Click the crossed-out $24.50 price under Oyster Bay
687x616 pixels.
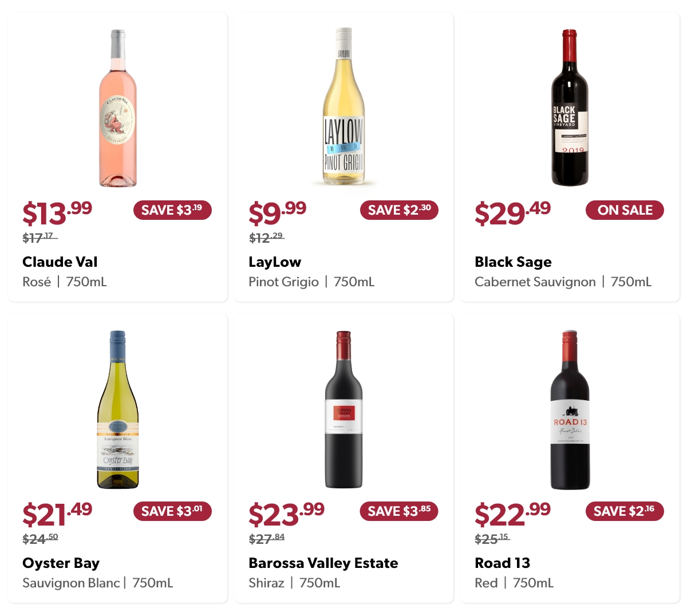[x=40, y=538]
